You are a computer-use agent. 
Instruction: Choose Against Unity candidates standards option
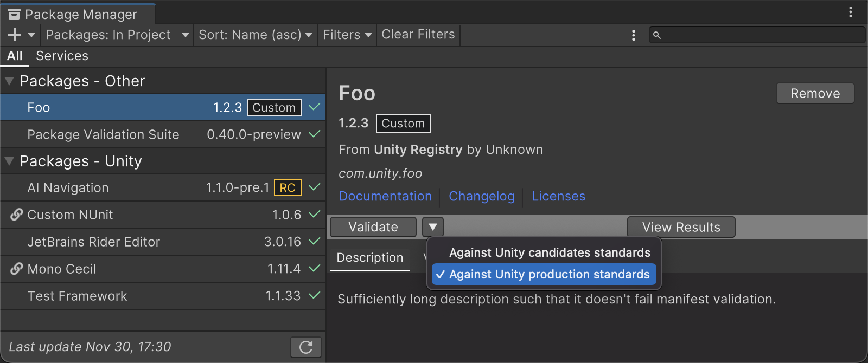(549, 252)
